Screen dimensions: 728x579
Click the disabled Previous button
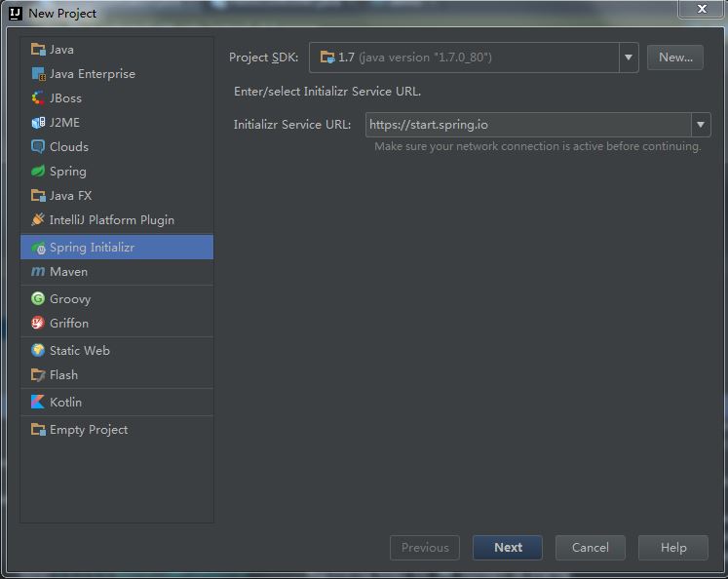(425, 548)
